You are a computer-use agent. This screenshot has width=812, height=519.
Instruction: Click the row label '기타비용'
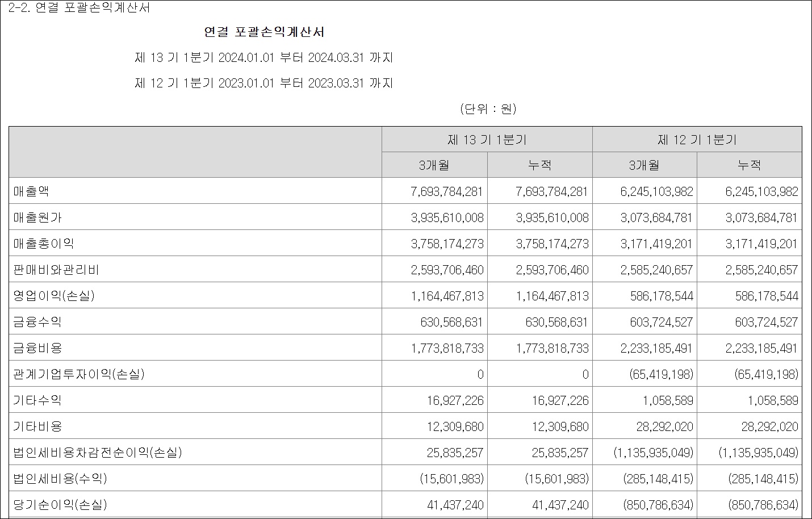[37, 426]
